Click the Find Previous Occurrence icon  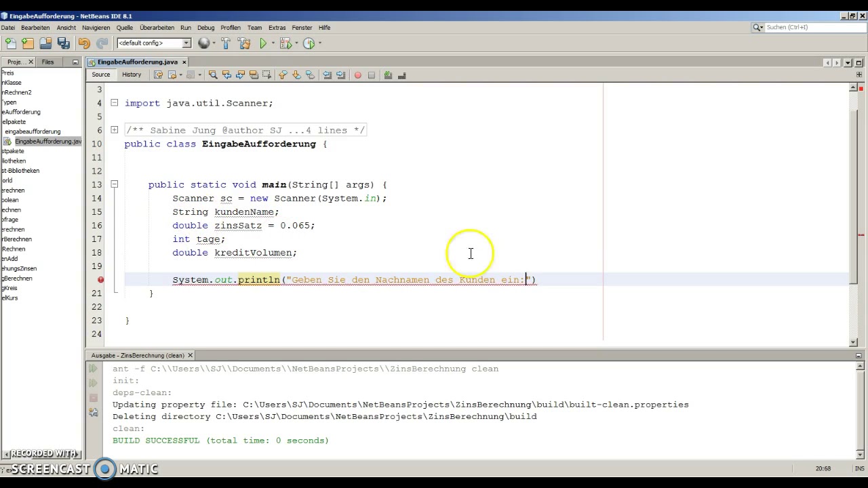[x=226, y=75]
